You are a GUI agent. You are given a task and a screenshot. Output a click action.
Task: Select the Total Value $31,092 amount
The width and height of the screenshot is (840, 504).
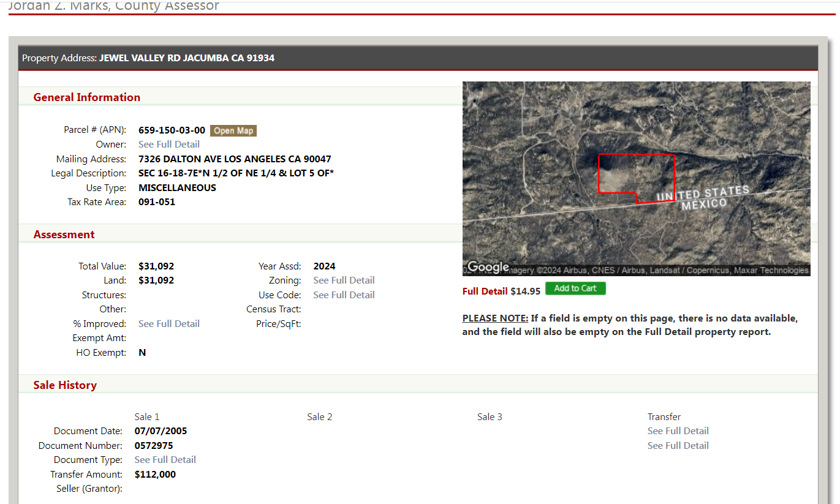(x=156, y=266)
